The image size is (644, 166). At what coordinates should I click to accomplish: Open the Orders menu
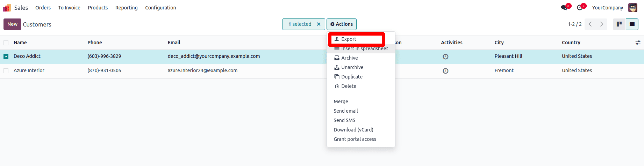[x=43, y=8]
